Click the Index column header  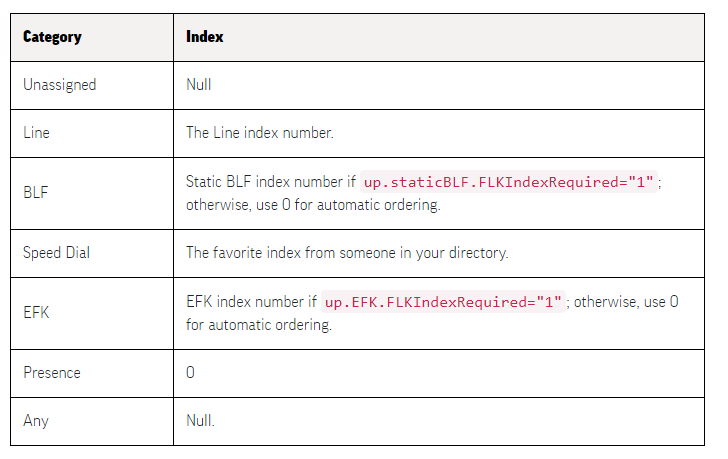(204, 37)
